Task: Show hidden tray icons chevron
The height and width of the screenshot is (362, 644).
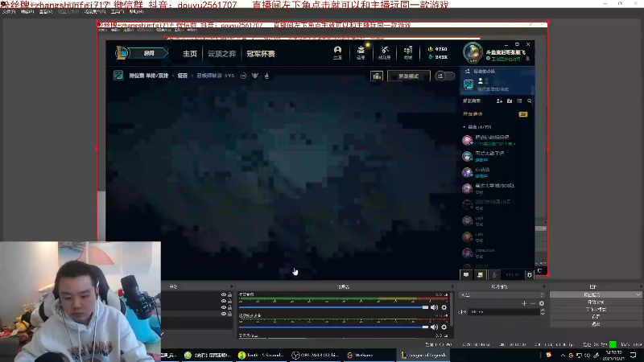Action: click(x=563, y=355)
